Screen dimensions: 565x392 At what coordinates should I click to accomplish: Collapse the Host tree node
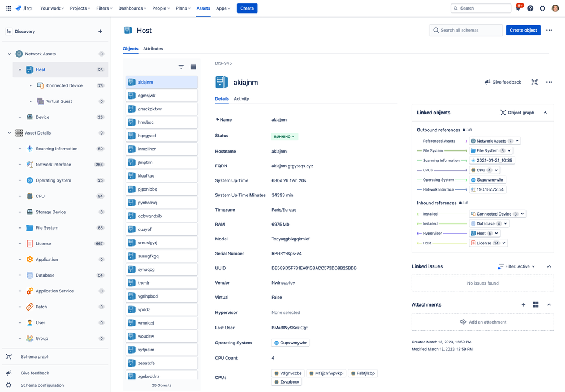pyautogui.click(x=20, y=70)
